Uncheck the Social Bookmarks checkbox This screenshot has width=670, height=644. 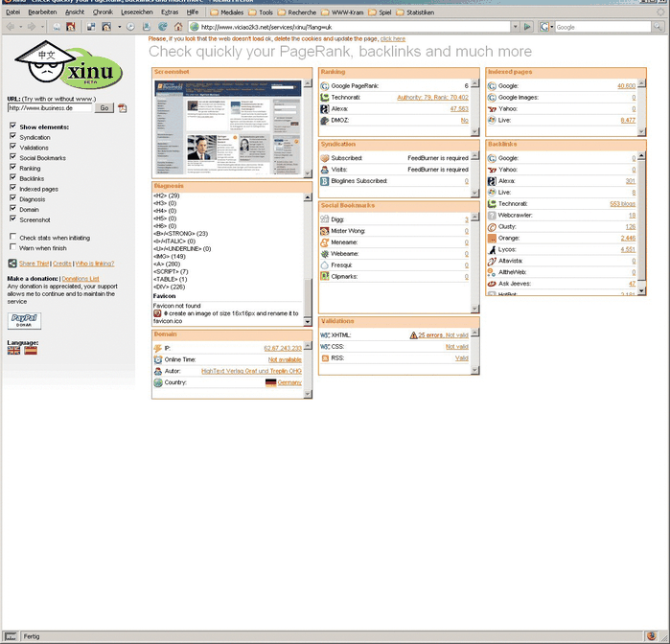[x=12, y=157]
